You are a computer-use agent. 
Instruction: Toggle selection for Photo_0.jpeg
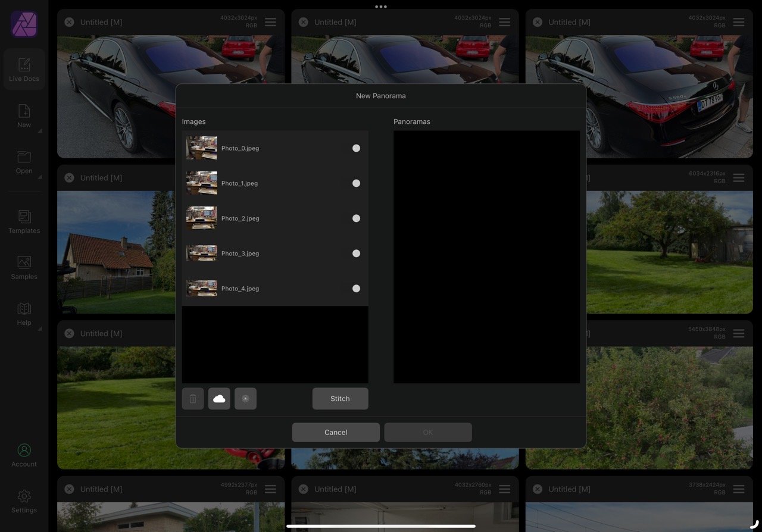pyautogui.click(x=356, y=148)
